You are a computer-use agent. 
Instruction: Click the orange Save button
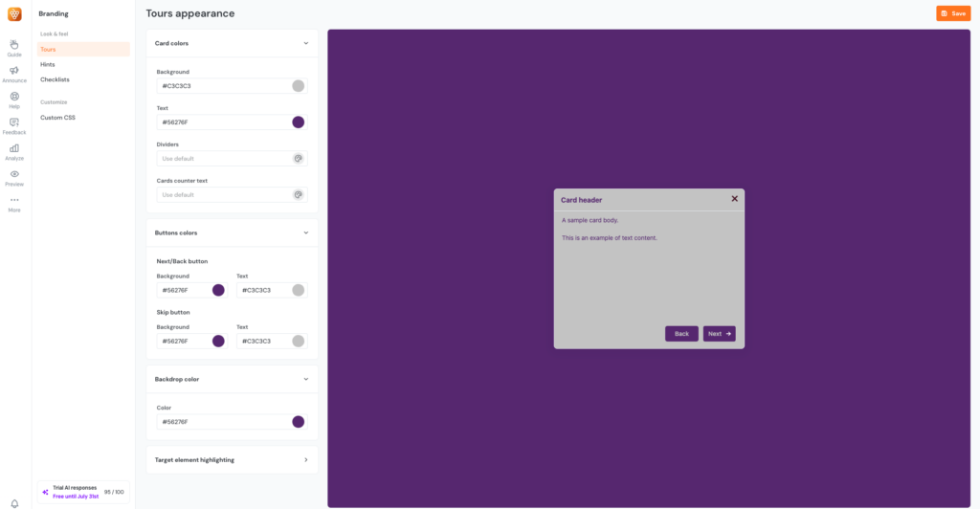pyautogui.click(x=952, y=13)
